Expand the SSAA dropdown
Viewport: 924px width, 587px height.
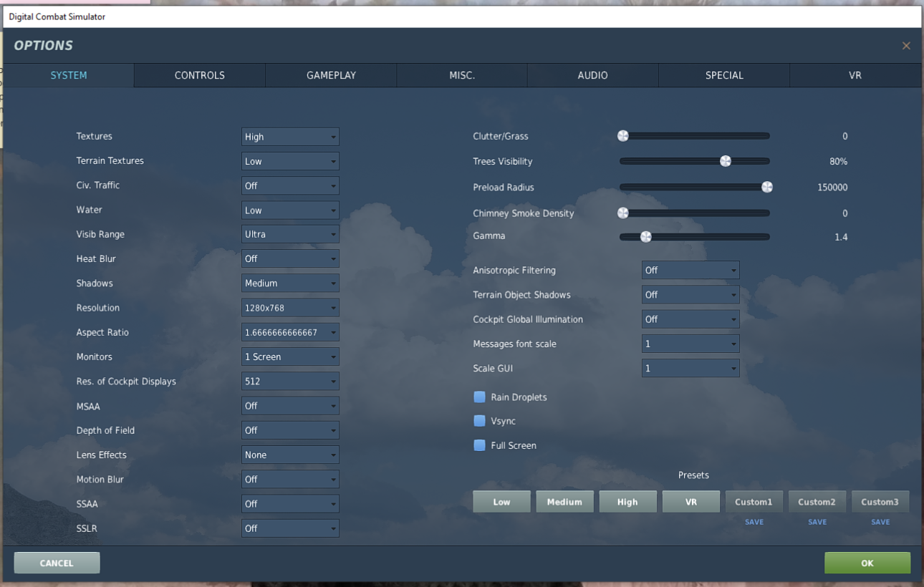[x=290, y=504]
